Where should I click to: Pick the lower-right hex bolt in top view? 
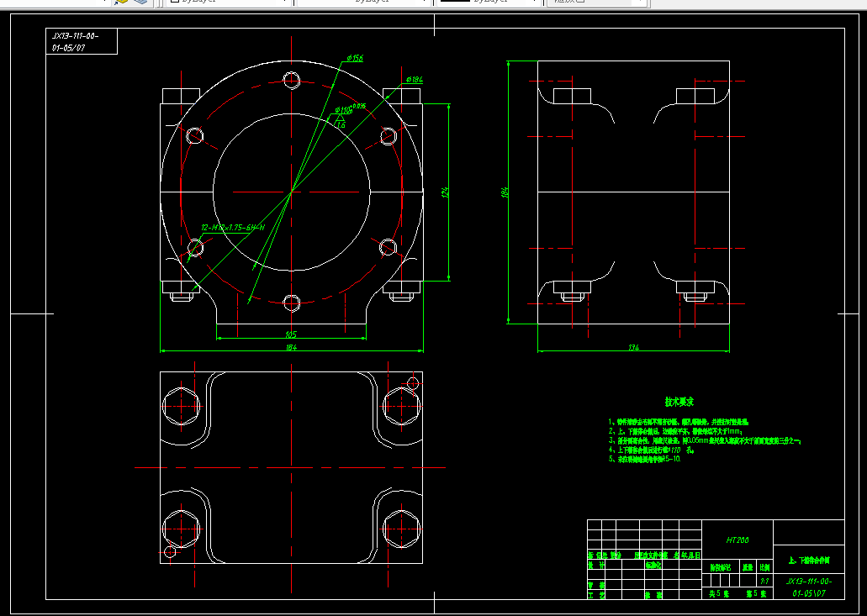click(x=401, y=529)
